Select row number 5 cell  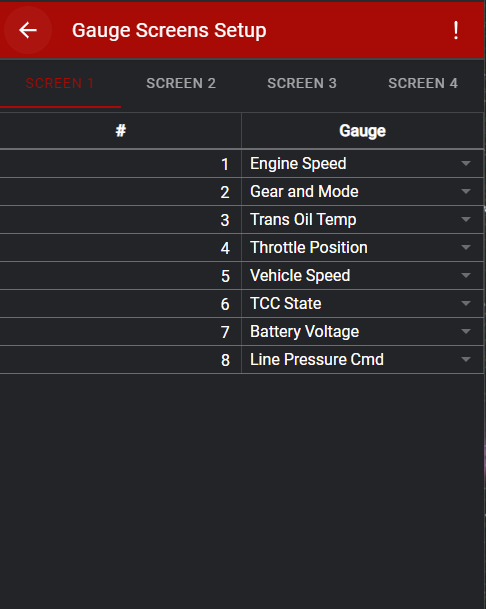(120, 276)
